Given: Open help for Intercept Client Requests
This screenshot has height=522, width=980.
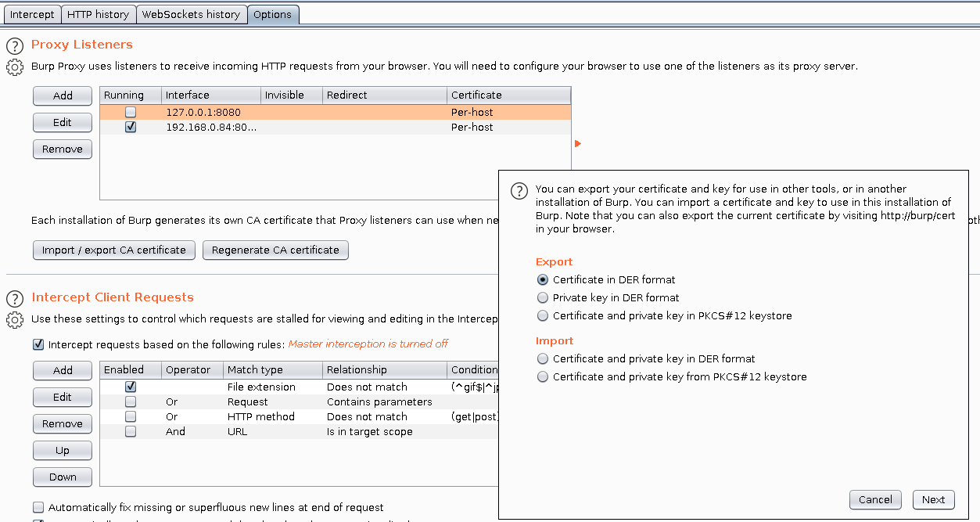Looking at the screenshot, I should pos(15,299).
